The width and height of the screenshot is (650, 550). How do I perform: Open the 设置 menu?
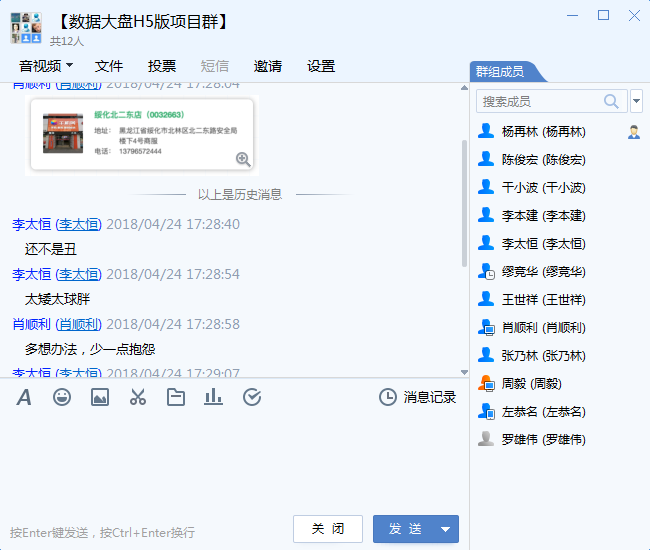(x=321, y=66)
